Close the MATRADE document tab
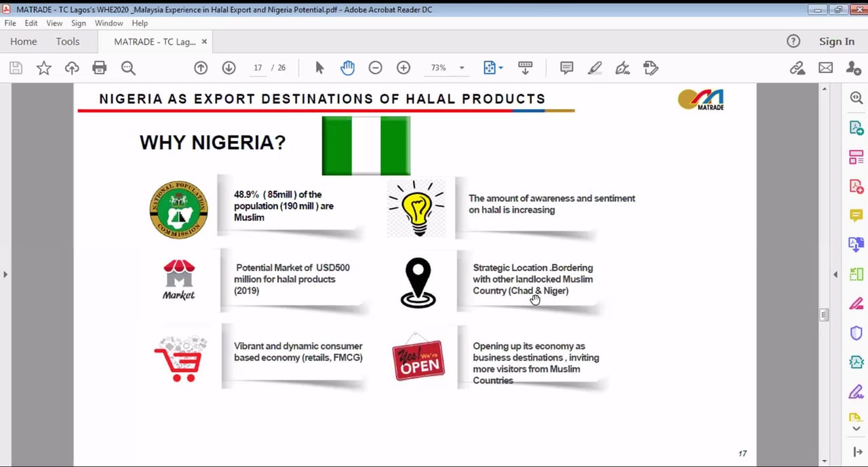This screenshot has width=868, height=467. pos(204,41)
